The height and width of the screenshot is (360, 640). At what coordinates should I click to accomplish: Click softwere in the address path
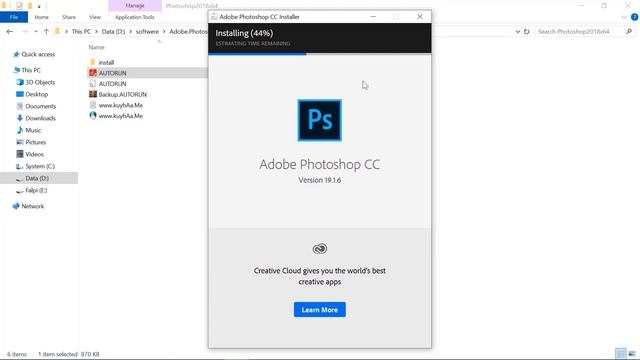pos(147,31)
